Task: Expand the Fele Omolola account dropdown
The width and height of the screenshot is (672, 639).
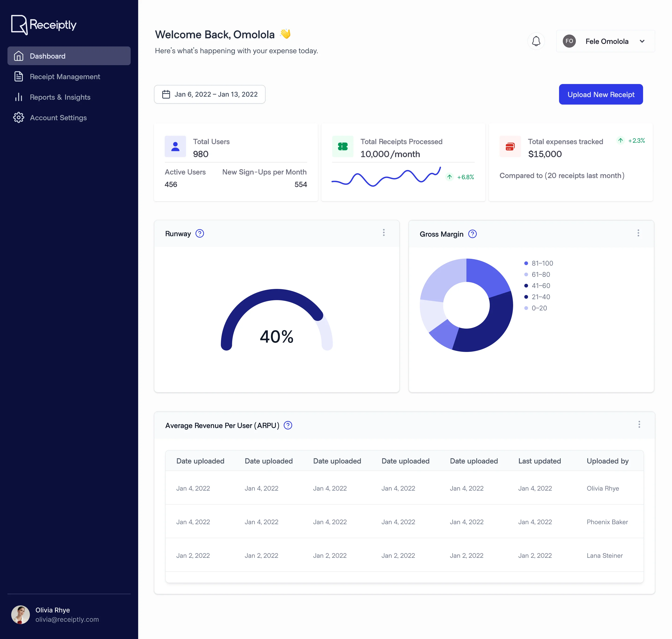Action: point(642,41)
